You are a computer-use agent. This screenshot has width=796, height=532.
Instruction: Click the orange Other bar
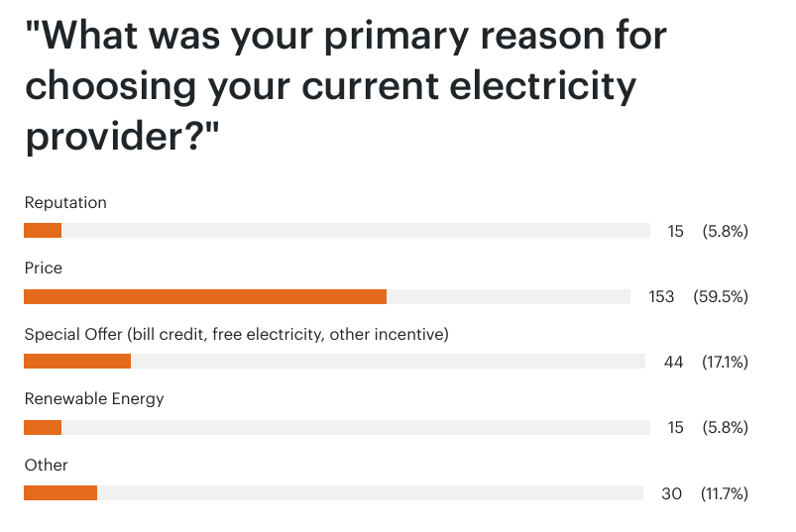60,493
